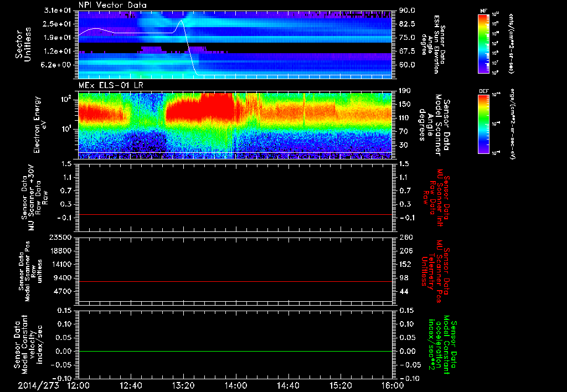Click the left "0.00" velocity tick label

tap(64, 351)
